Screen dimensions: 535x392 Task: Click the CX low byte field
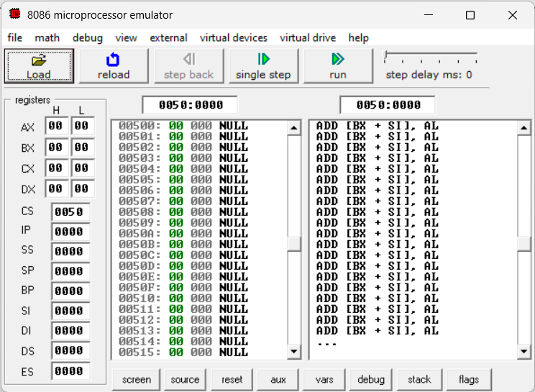[x=82, y=168]
